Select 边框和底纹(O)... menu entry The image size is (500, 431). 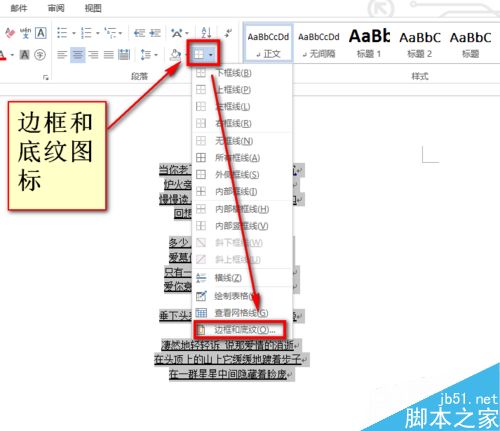(x=240, y=330)
